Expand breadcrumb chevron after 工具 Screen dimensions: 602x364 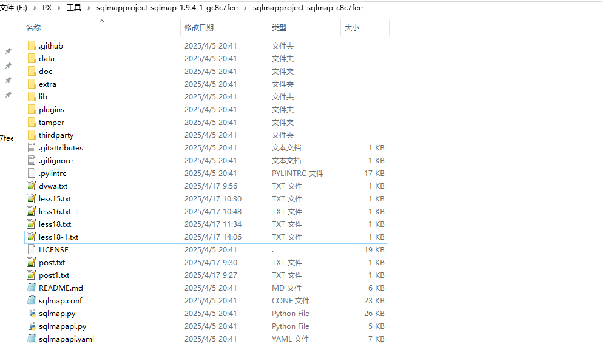pos(89,8)
